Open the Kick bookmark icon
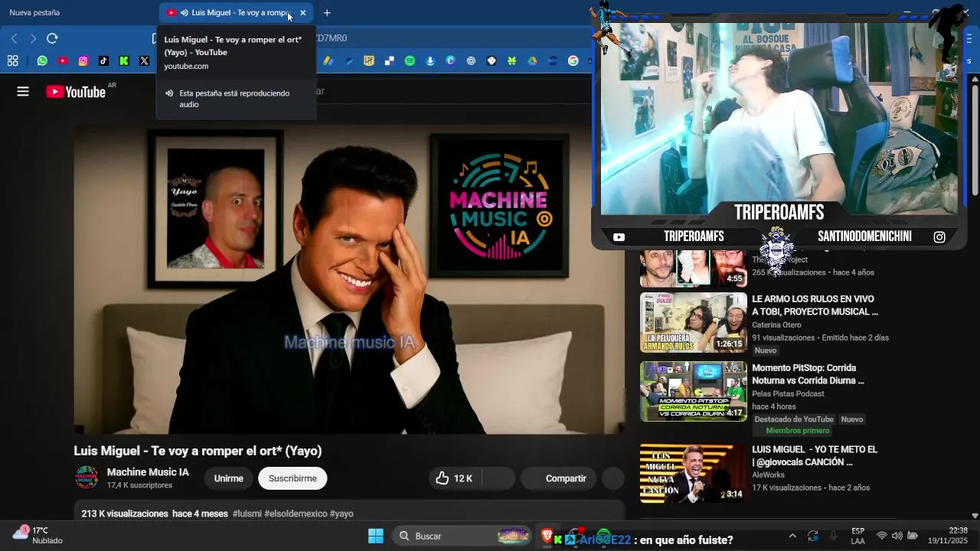 tap(124, 60)
